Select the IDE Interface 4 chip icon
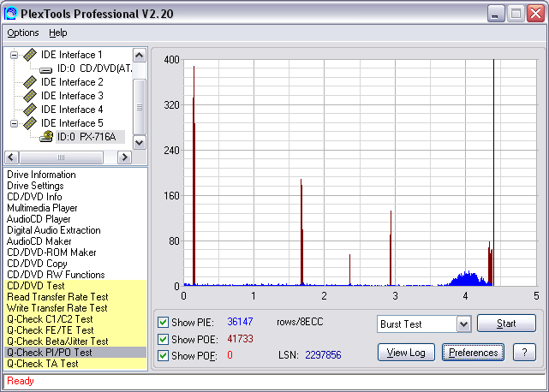 pos(30,110)
